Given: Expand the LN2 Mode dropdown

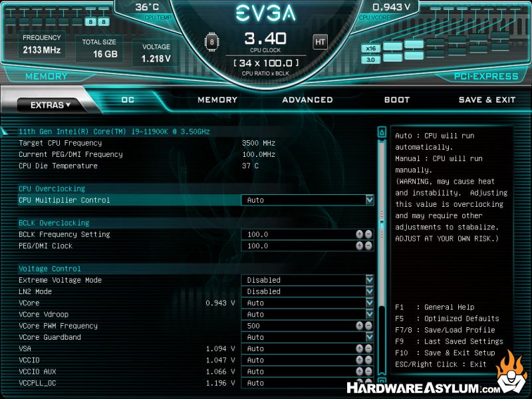Looking at the screenshot, I should click(x=307, y=291).
